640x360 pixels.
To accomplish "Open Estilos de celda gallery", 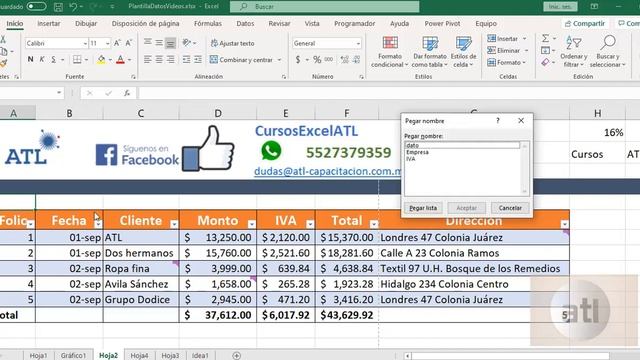I will [463, 52].
